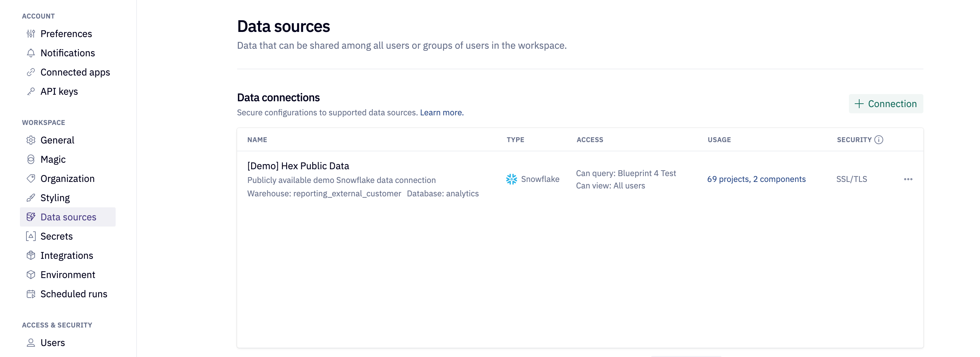Click the Magic icon in sidebar
The image size is (980, 357).
[31, 160]
